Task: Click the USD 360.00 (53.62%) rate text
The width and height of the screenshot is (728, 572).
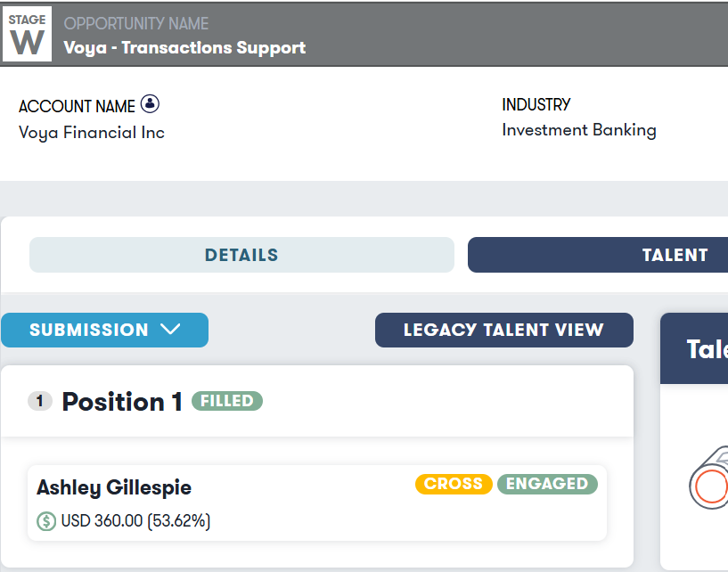Action: tap(135, 520)
